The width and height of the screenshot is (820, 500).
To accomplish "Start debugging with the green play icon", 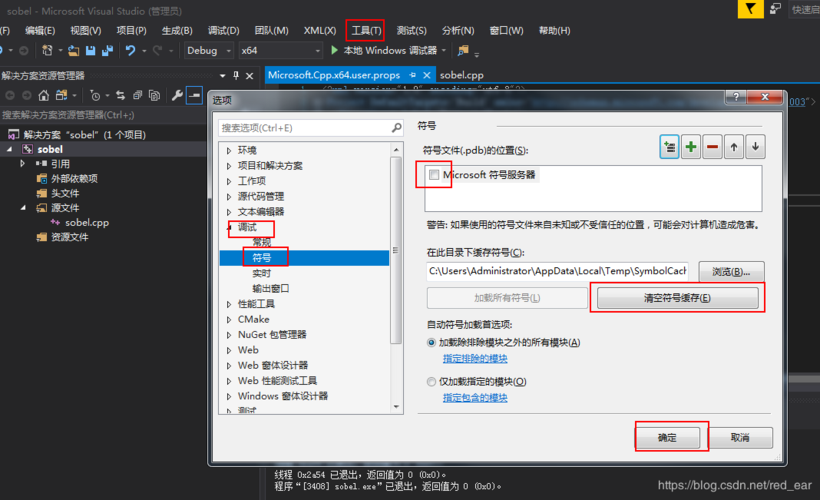I will coord(335,50).
